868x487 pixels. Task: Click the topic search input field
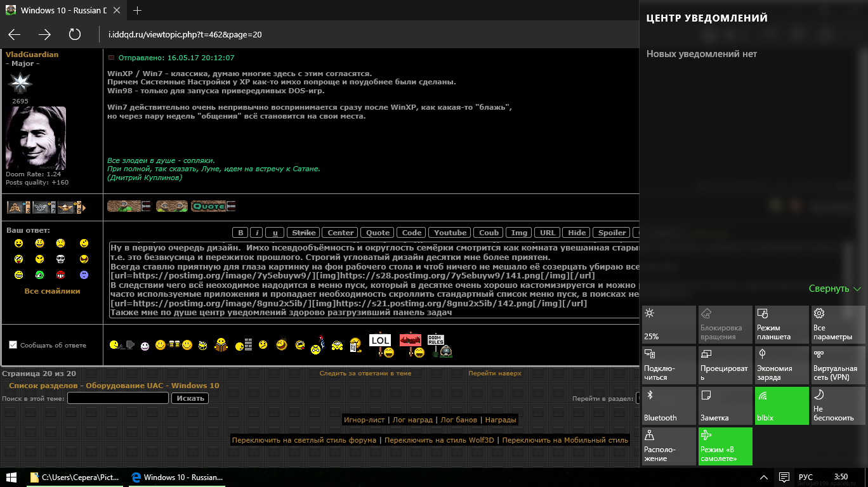pos(118,398)
